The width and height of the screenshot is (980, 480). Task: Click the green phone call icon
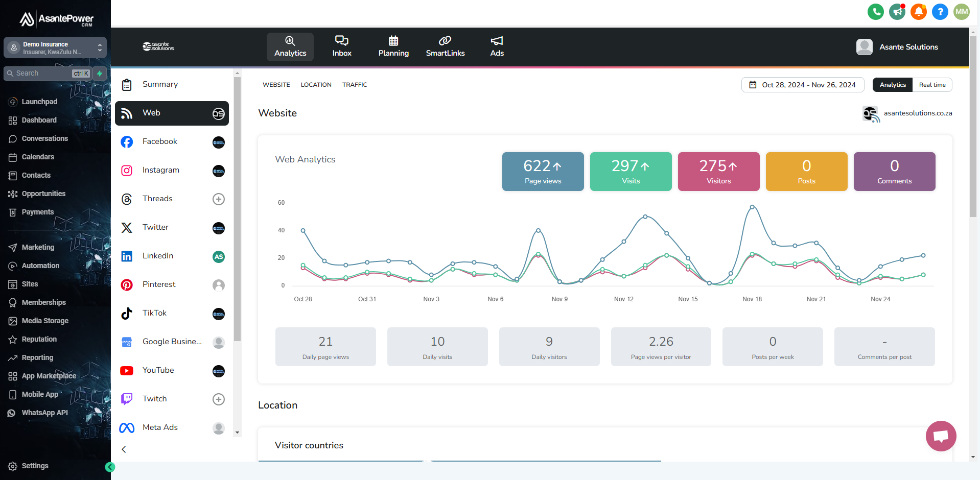pyautogui.click(x=875, y=12)
